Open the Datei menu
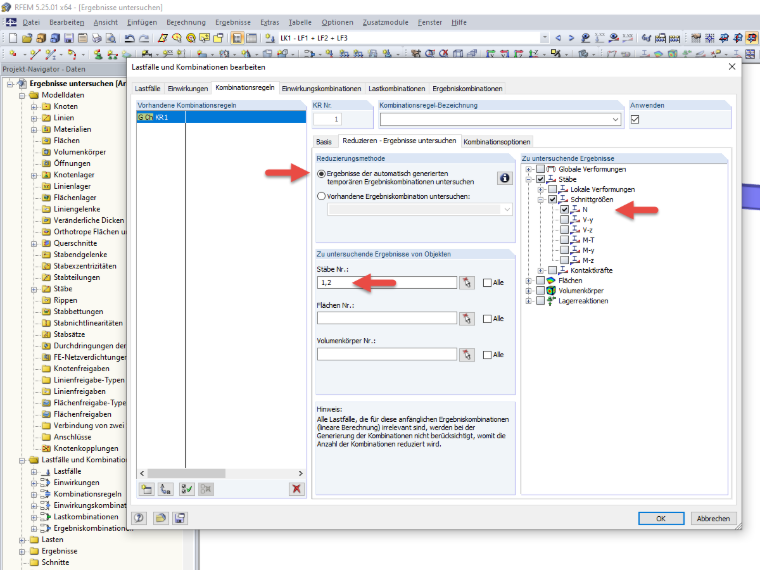 pos(31,22)
